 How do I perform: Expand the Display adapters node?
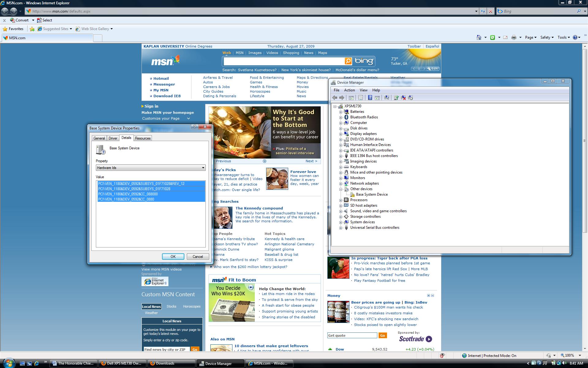[341, 134]
